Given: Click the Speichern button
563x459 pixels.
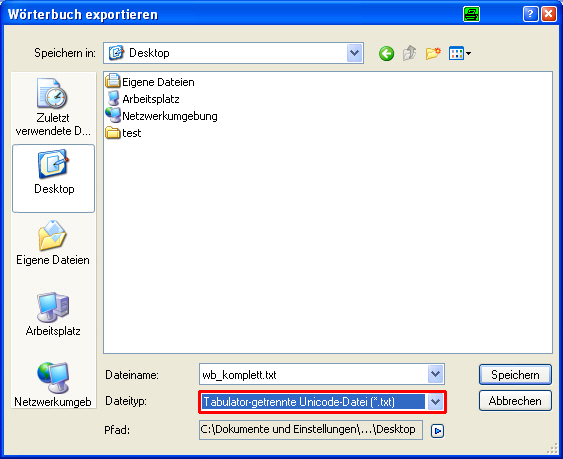Looking at the screenshot, I should (x=515, y=375).
